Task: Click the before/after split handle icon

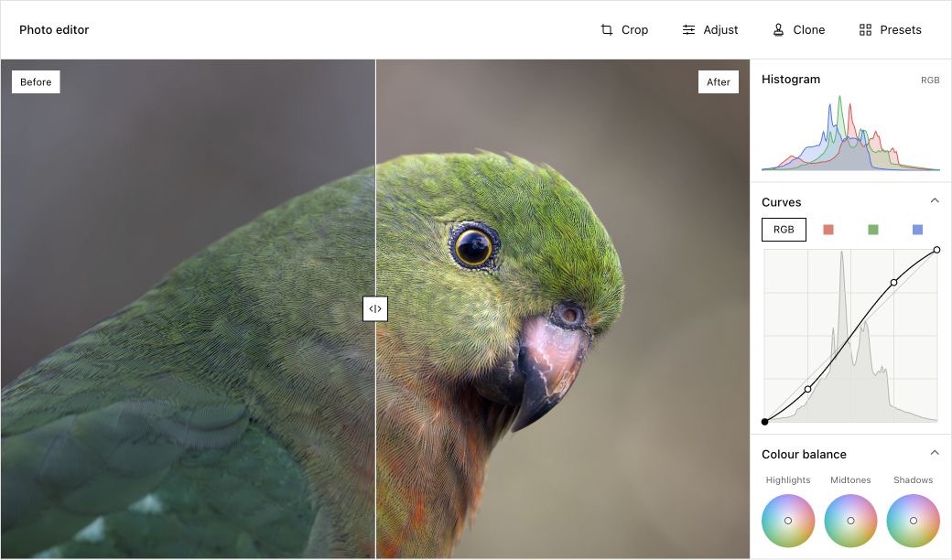Action: click(x=375, y=308)
